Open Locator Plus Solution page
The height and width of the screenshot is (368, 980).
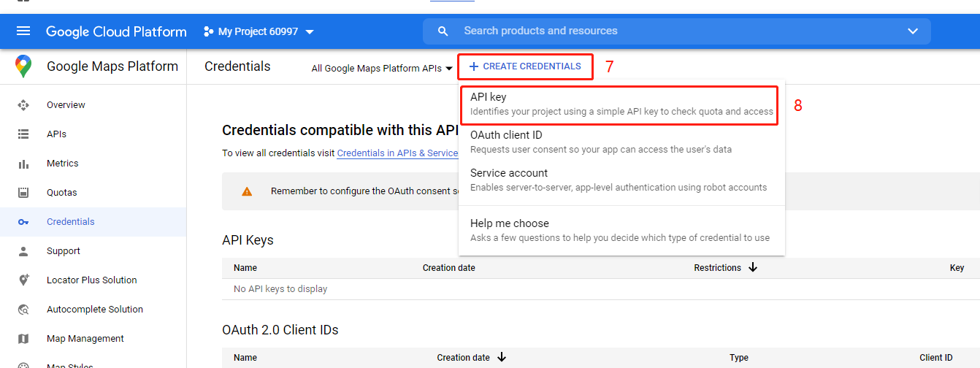click(92, 280)
